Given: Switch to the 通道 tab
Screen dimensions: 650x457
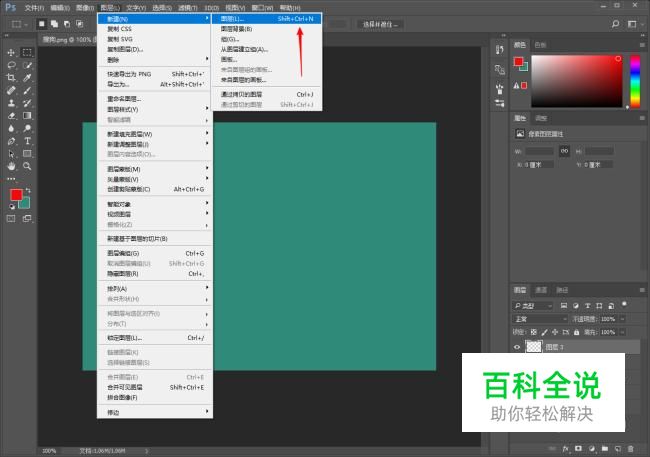Looking at the screenshot, I should coord(540,290).
